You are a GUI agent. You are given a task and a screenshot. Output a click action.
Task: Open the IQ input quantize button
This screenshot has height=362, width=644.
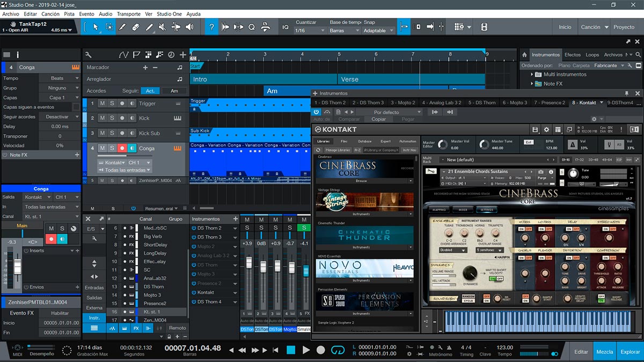point(286,27)
